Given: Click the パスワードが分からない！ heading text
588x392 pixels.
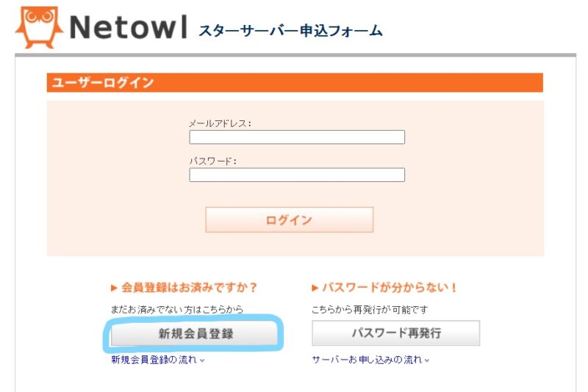Looking at the screenshot, I should (390, 288).
